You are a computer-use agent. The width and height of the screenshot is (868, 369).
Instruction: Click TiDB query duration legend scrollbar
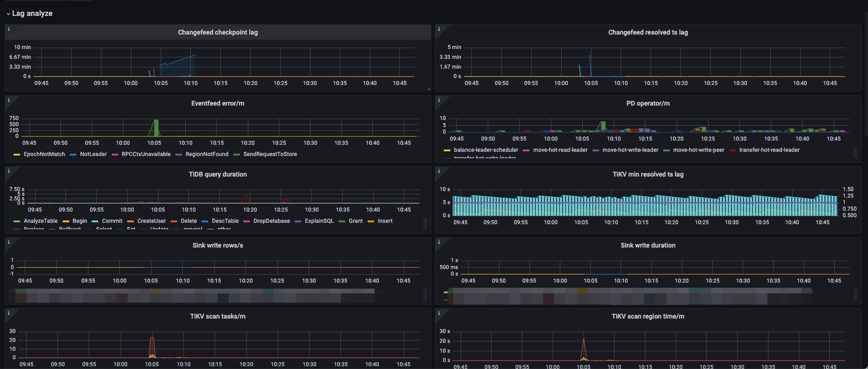[425, 224]
